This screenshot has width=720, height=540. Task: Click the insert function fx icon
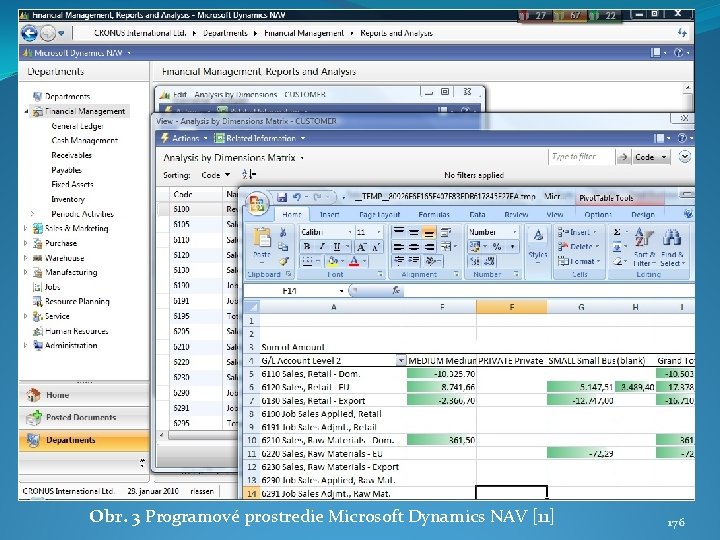[x=396, y=290]
